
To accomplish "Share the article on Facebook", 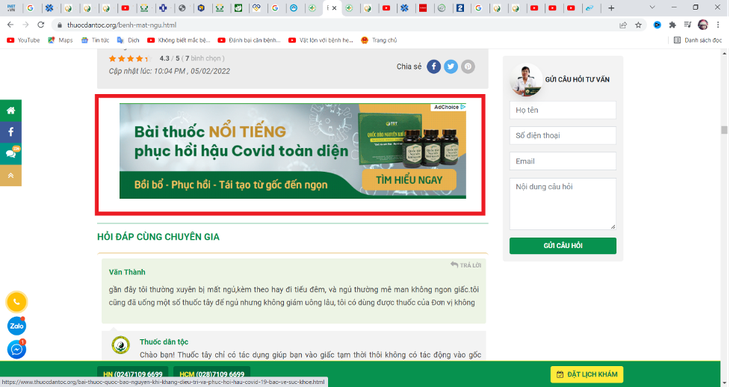I will click(x=433, y=67).
